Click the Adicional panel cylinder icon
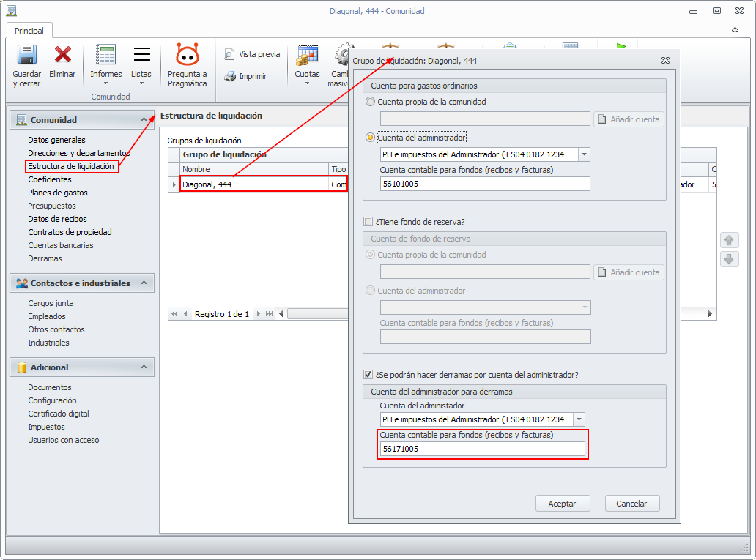 coord(21,367)
